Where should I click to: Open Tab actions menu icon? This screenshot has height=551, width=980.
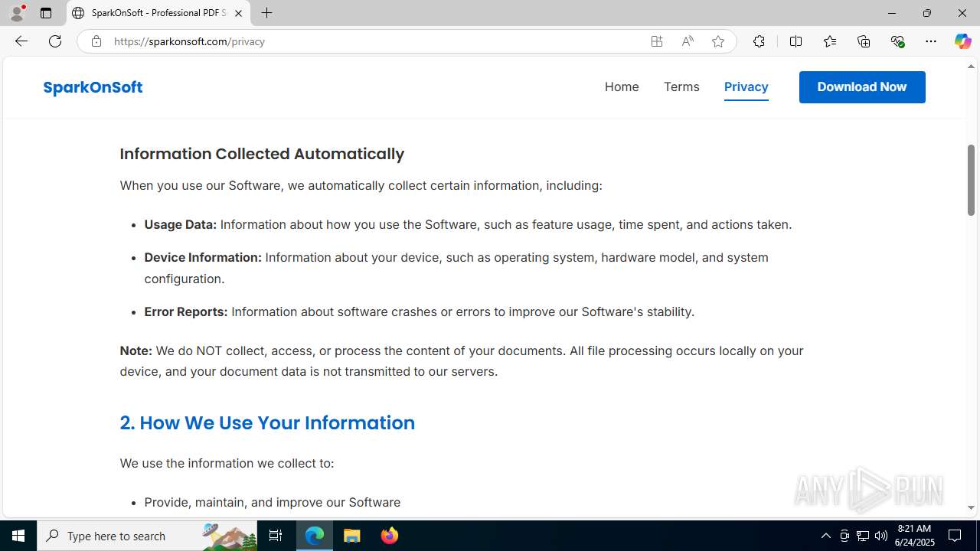coord(46,13)
